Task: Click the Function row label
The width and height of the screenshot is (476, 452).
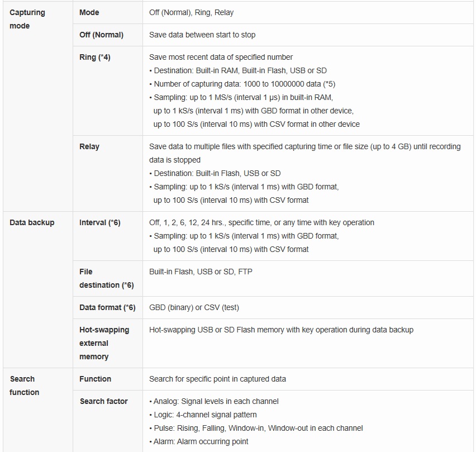Action: (95, 379)
